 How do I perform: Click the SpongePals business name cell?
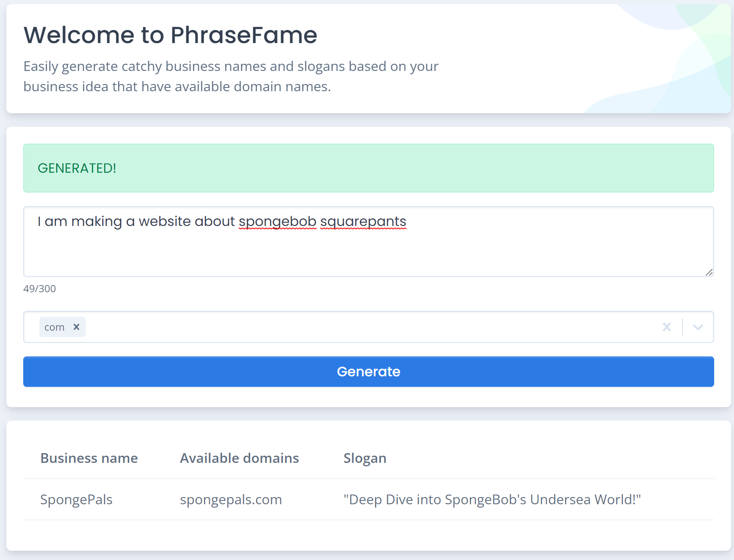pos(76,500)
